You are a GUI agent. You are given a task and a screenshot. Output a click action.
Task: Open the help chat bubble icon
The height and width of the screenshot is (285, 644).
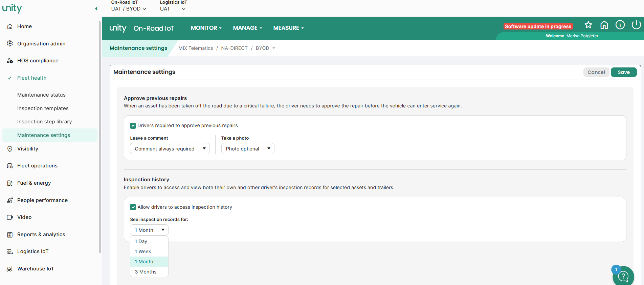tap(623, 276)
